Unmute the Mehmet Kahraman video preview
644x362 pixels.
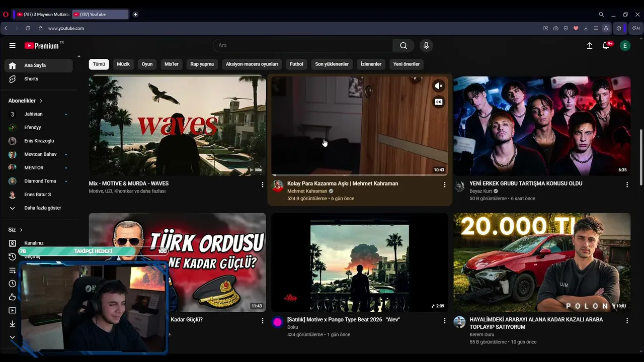click(x=439, y=86)
